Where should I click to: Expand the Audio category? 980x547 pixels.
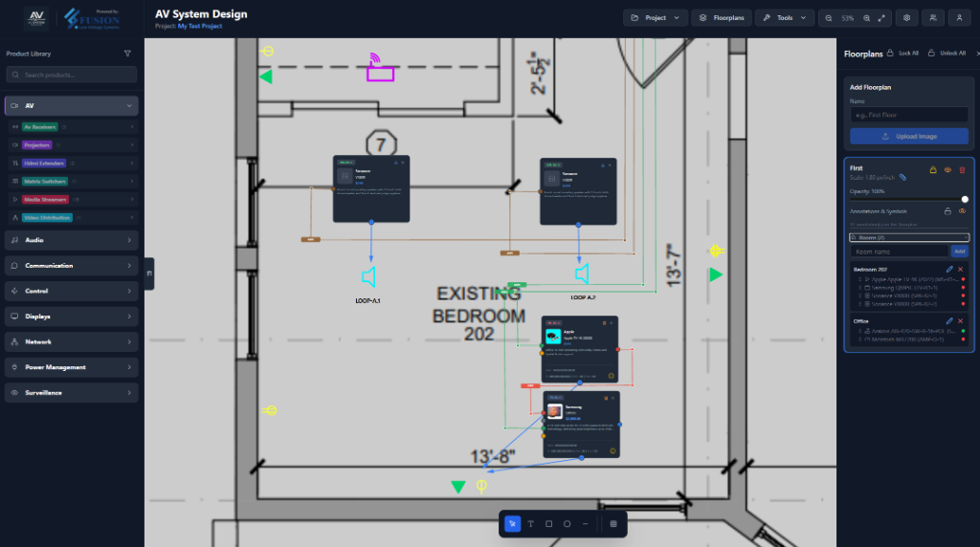(71, 240)
